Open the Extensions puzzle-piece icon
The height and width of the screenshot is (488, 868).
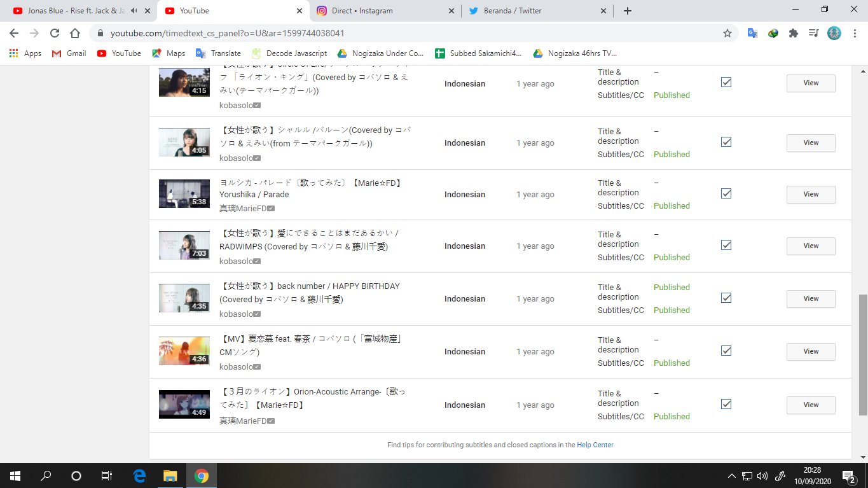tap(793, 33)
